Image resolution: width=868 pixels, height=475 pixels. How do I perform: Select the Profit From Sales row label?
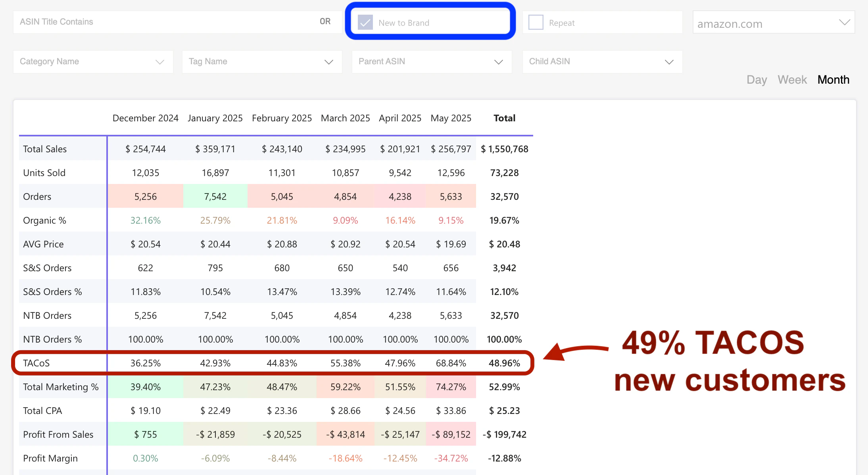click(x=58, y=435)
